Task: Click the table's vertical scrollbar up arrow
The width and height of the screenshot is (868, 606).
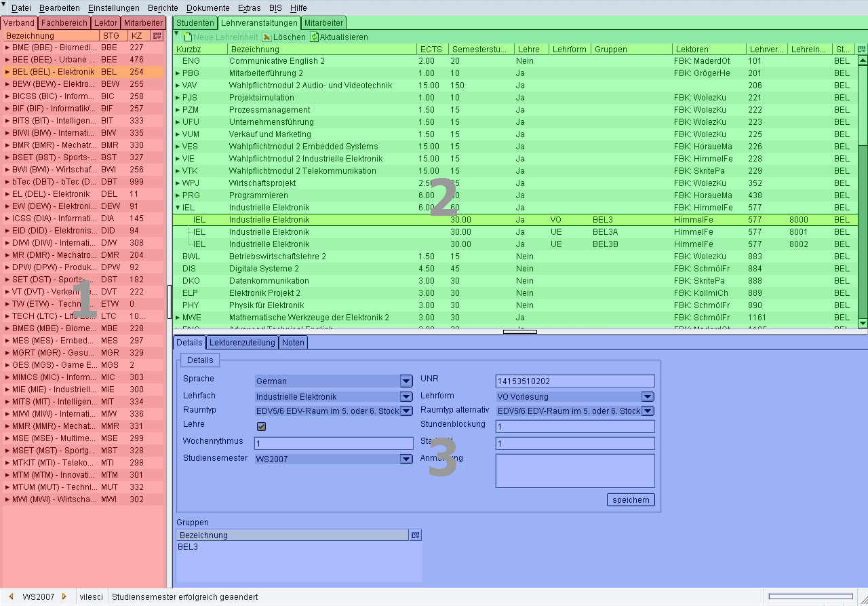Action: 863,61
